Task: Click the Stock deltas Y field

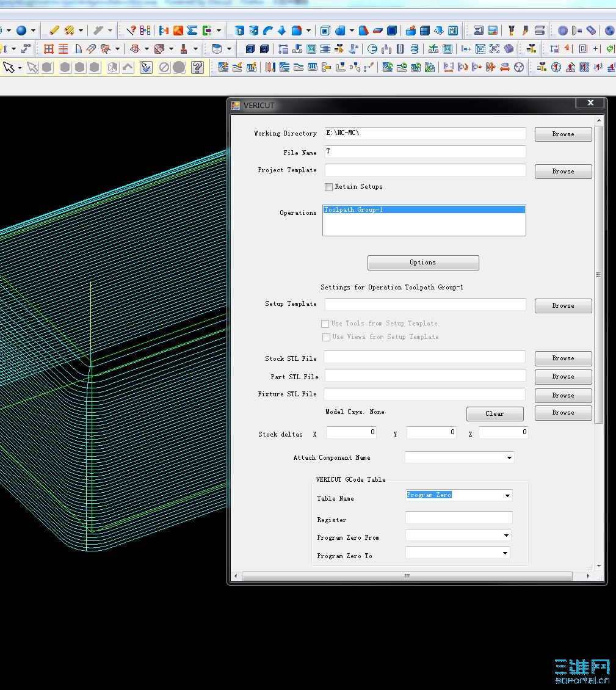Action: click(x=432, y=432)
